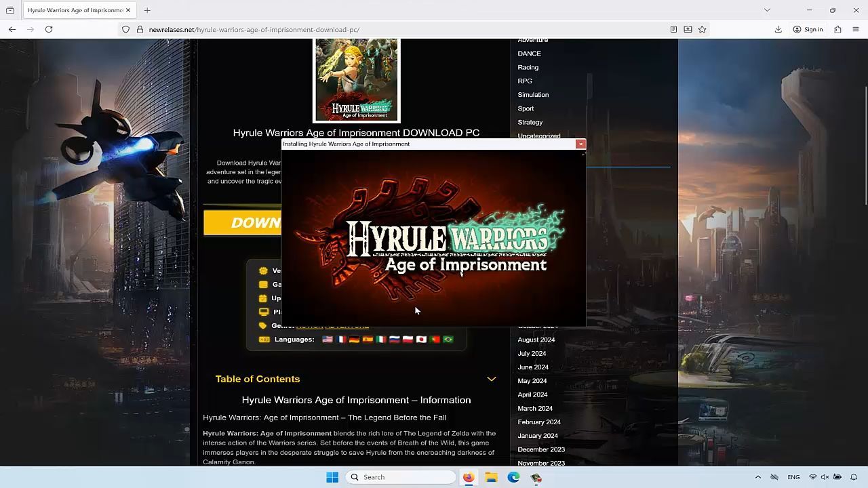Toggle Reader View in the address bar

[673, 29]
